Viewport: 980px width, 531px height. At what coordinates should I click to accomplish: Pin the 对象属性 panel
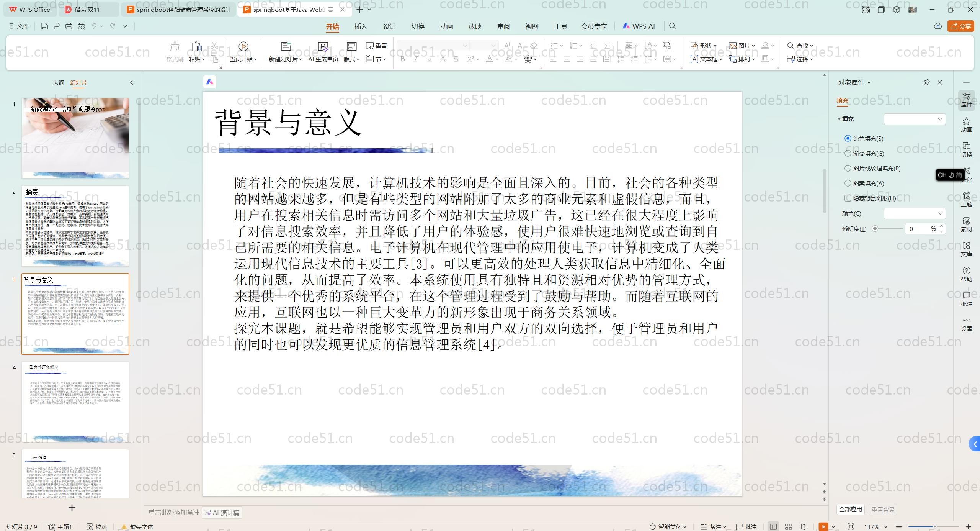926,82
